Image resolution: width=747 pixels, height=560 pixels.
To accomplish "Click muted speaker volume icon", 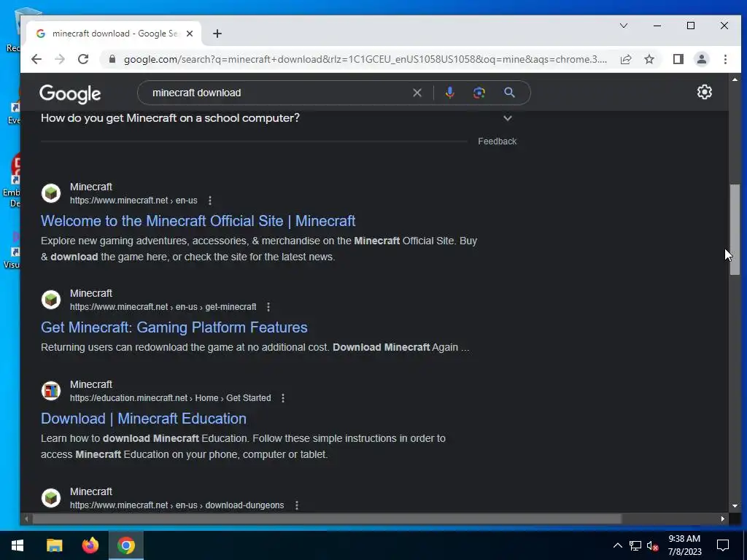I will [x=653, y=545].
